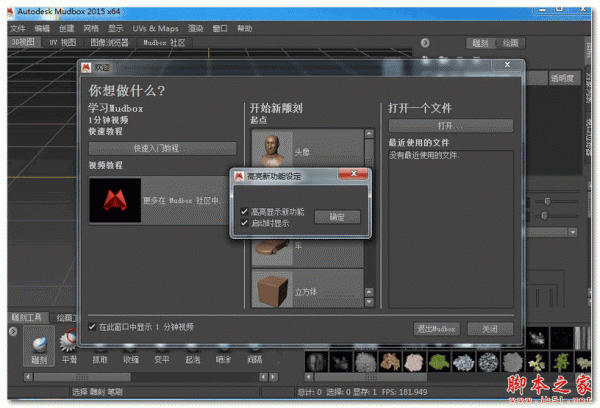This screenshot has width=600, height=408.
Task: Click the Mudbox logo in the 高亮新功能设定 title
Action: tap(239, 176)
